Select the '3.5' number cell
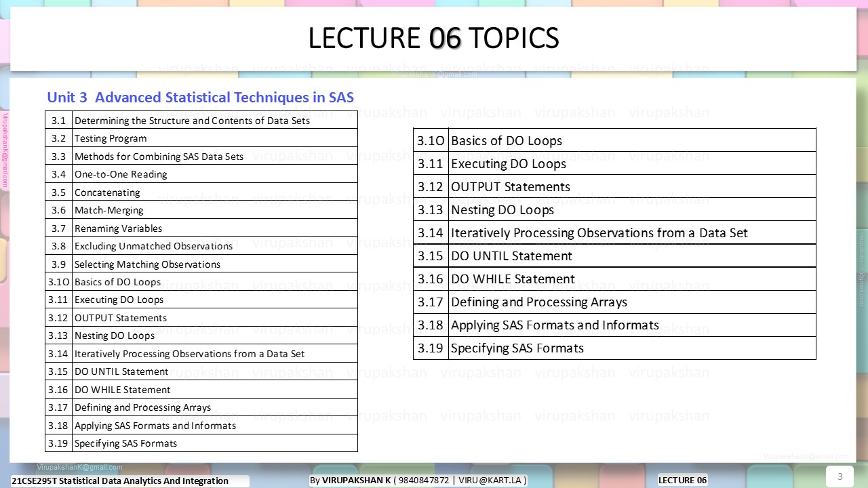The height and width of the screenshot is (488, 868). (58, 192)
